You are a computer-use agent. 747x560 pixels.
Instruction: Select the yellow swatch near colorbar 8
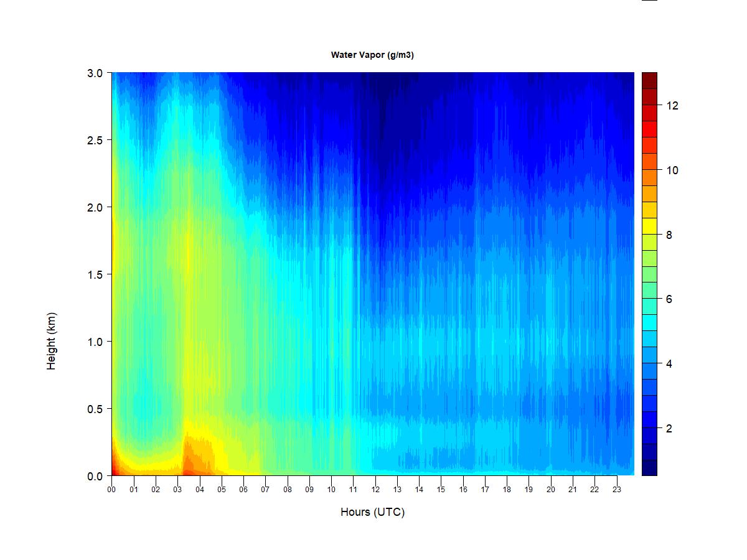649,226
